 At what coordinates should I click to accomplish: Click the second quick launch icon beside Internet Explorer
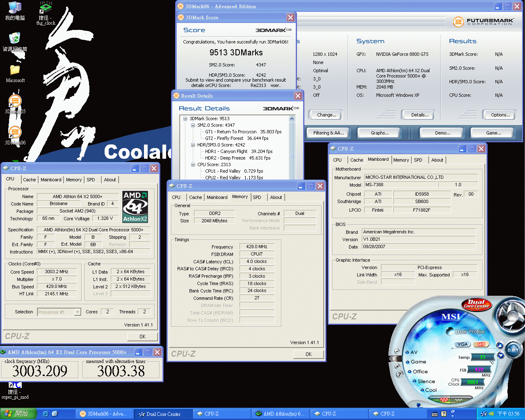click(x=55, y=414)
